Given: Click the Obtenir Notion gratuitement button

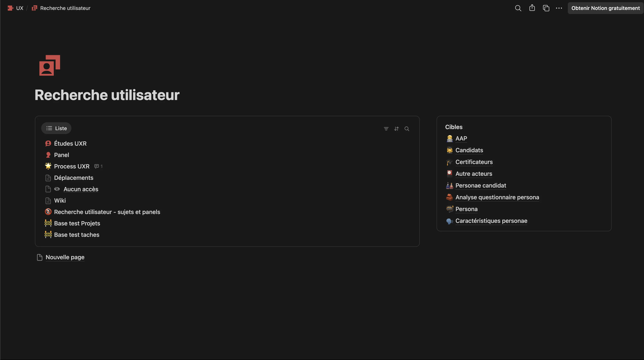Looking at the screenshot, I should 605,8.
